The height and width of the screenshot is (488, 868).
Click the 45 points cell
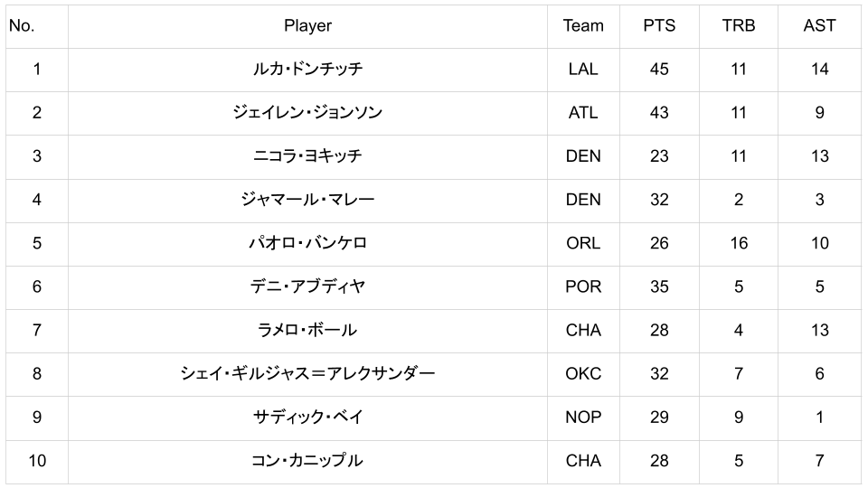point(659,70)
